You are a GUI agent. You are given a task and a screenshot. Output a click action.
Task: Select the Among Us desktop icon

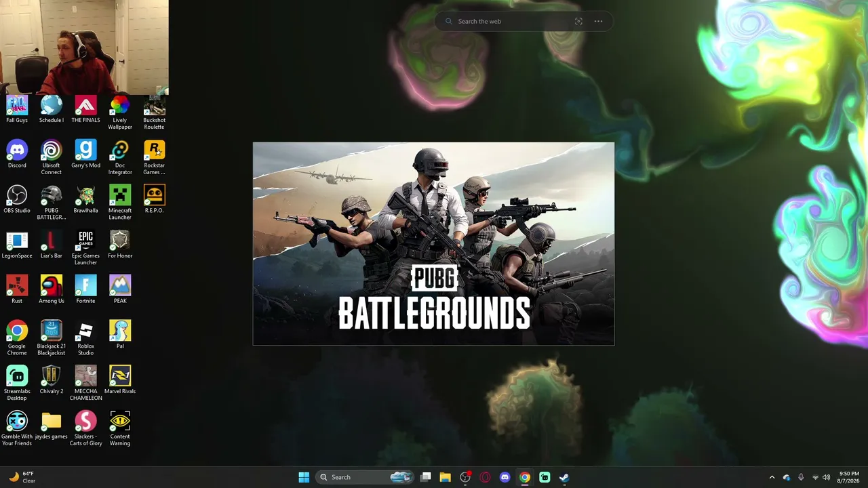[x=52, y=290]
